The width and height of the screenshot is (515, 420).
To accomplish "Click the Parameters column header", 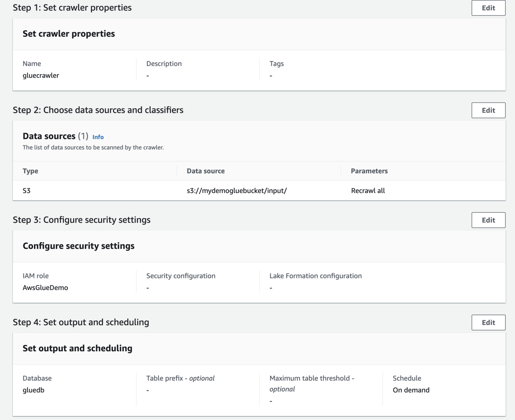I will tap(369, 171).
